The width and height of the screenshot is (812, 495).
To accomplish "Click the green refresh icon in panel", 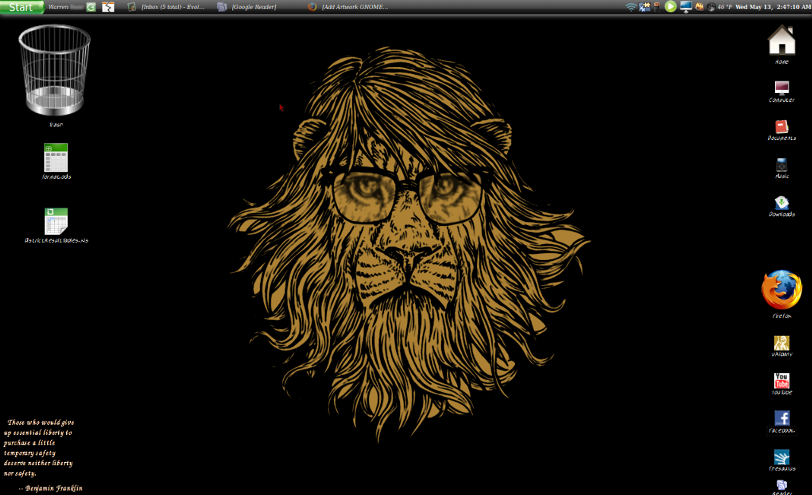I will 91,7.
